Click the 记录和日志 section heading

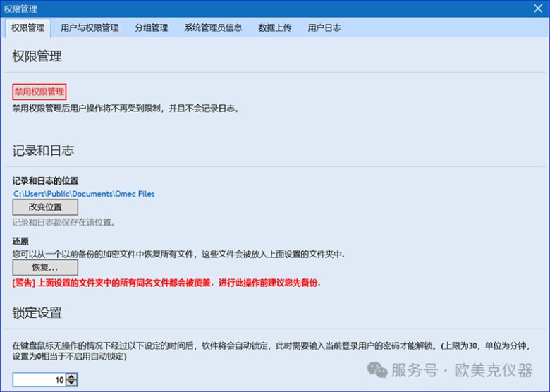coord(43,151)
